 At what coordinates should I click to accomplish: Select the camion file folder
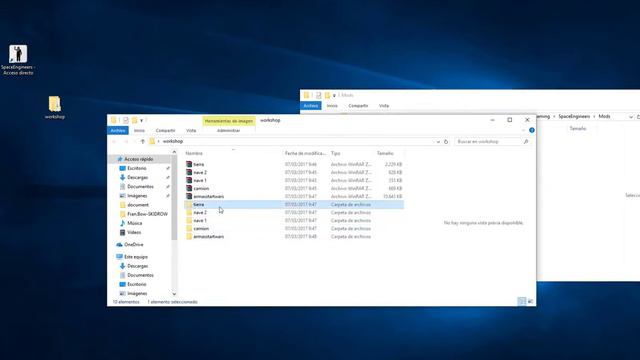pos(294,229)
